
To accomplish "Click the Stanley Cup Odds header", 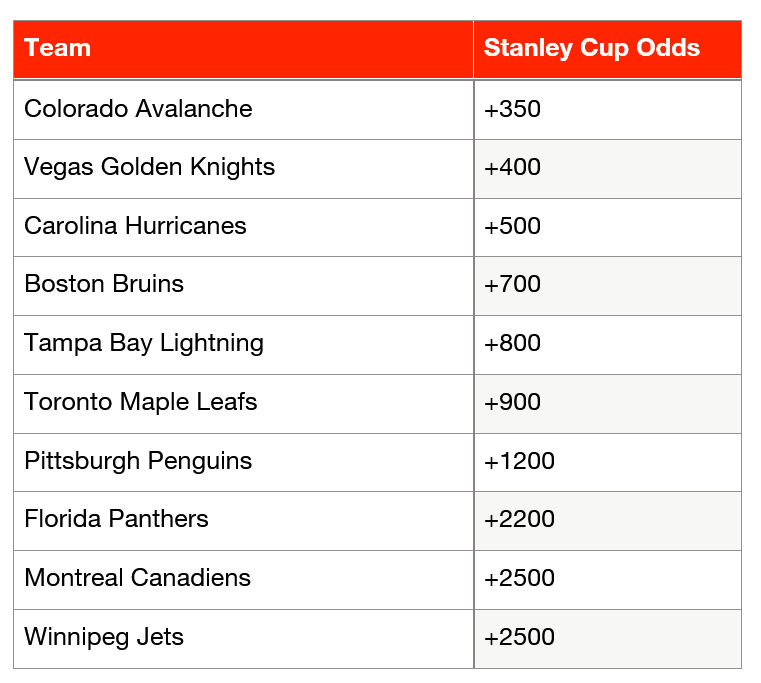I will (x=591, y=48).
